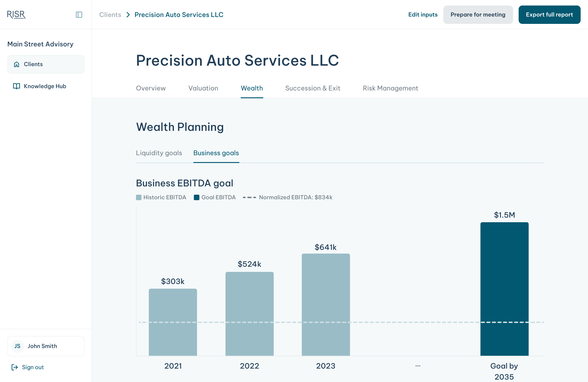Image resolution: width=588 pixels, height=382 pixels.
Task: Click the ellipsis between 2023 and goal
Action: 418,366
